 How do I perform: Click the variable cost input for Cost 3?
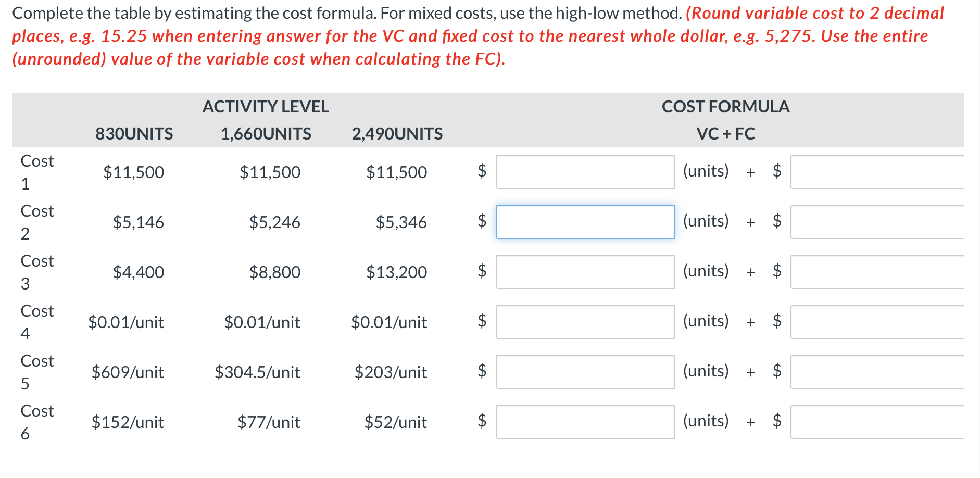coord(585,272)
